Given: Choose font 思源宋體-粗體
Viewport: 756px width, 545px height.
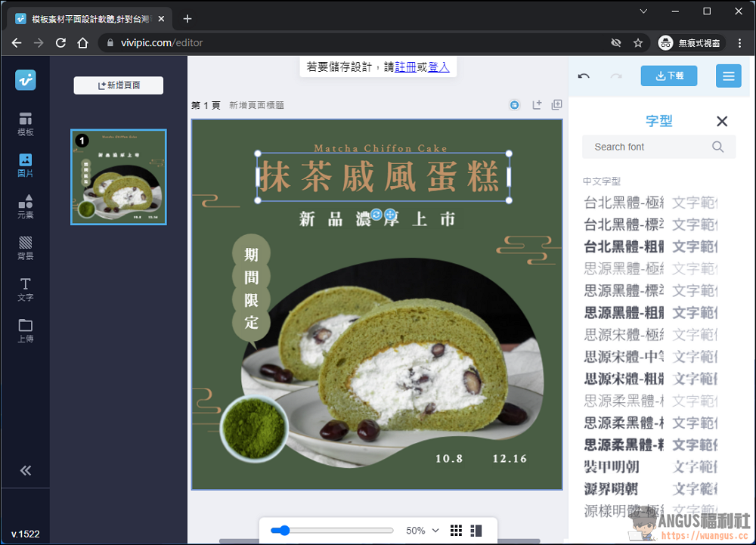Looking at the screenshot, I should point(651,379).
